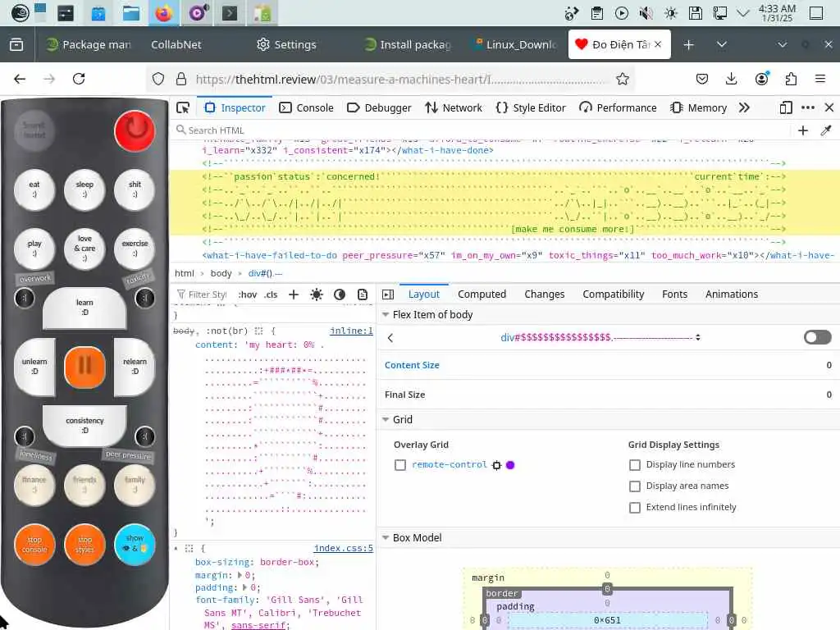840x630 pixels.
Task: Click the Search HTML field
Action: 482,130
